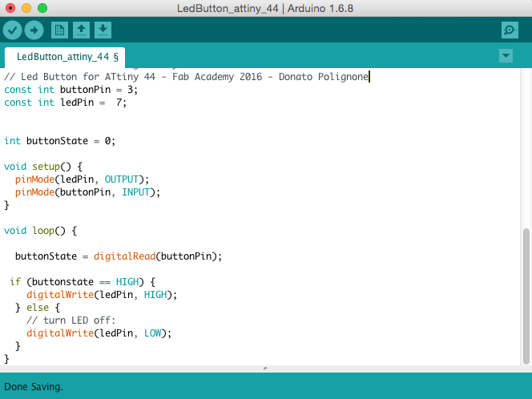Click the comment line with Donato Polignone
Viewport: 532px width, 399px height.
(187, 77)
